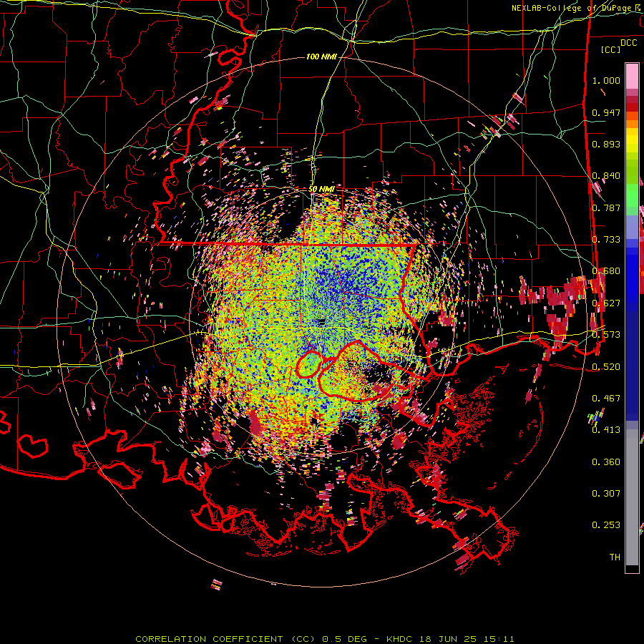The image size is (644, 644).
Task: Select the 0.840 legend value
Action: [x=606, y=176]
